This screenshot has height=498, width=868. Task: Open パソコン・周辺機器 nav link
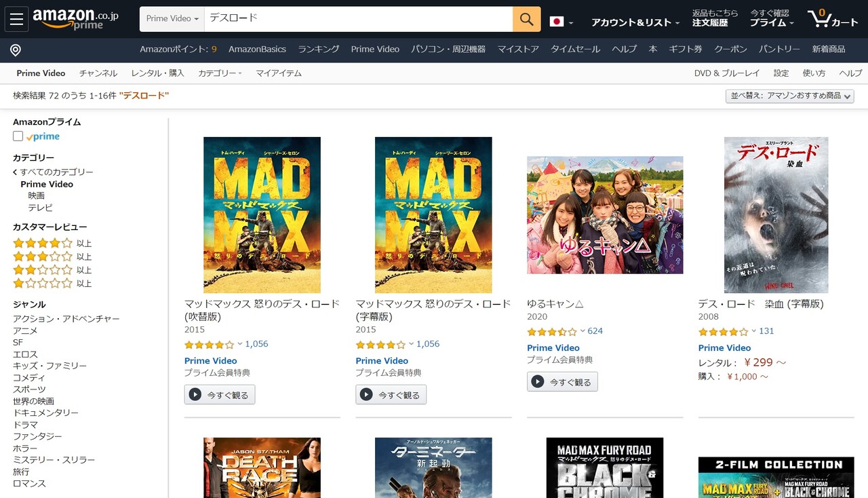448,49
